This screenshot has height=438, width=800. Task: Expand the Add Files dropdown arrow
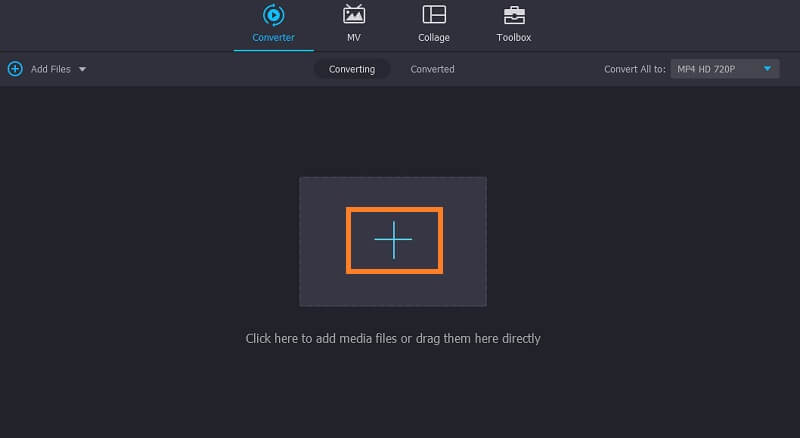click(x=82, y=69)
